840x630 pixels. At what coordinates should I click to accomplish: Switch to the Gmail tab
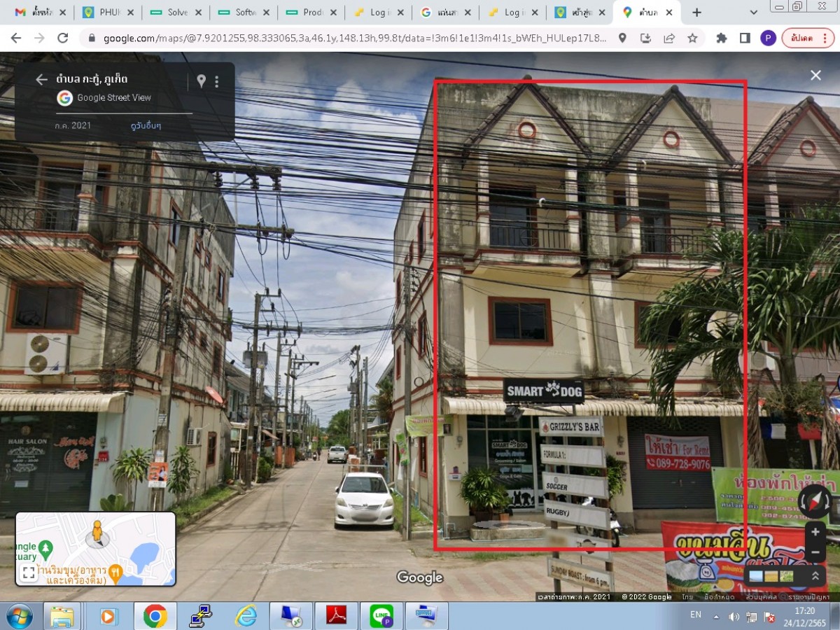tap(35, 13)
